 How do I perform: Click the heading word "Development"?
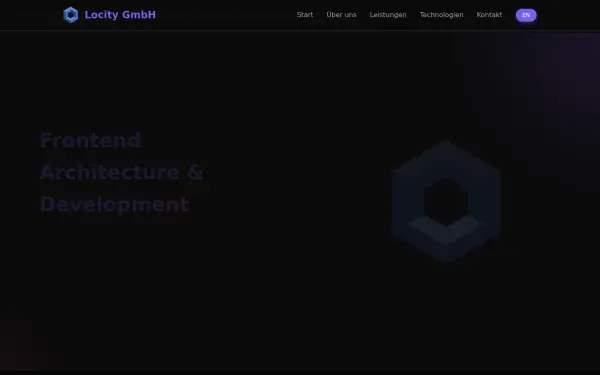point(114,204)
